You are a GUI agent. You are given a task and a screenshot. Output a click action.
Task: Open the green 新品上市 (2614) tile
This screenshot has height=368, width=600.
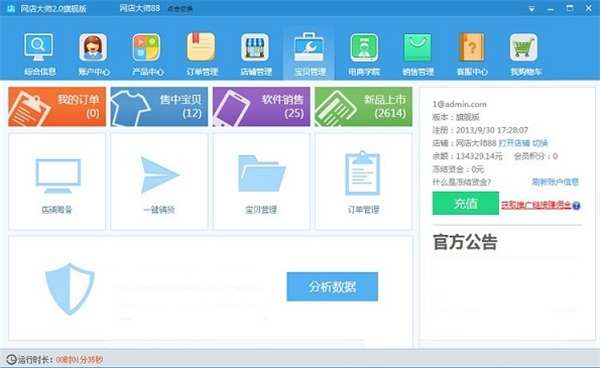(x=364, y=106)
